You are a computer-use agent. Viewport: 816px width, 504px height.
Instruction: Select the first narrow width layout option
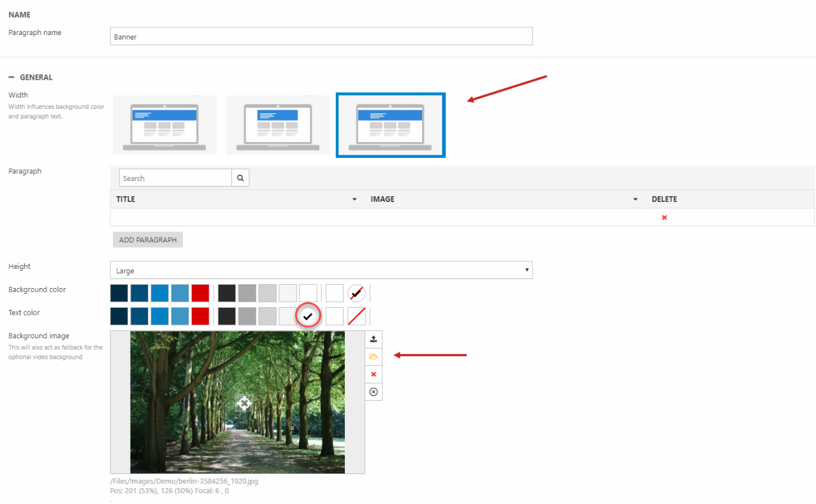164,125
